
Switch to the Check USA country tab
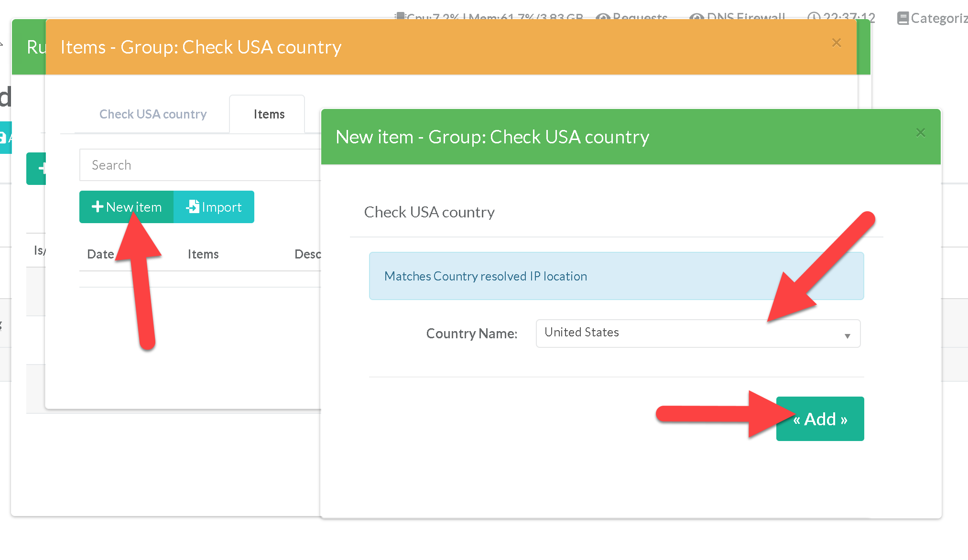pos(153,114)
